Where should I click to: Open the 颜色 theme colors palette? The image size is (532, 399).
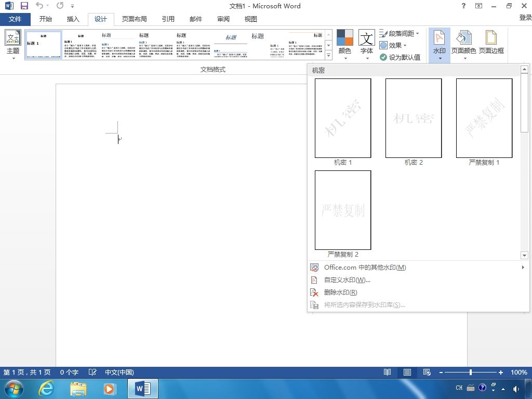coord(345,45)
